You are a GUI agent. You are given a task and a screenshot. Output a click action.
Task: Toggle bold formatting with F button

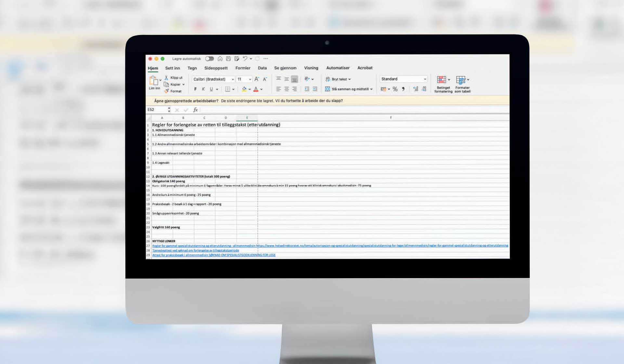[195, 89]
